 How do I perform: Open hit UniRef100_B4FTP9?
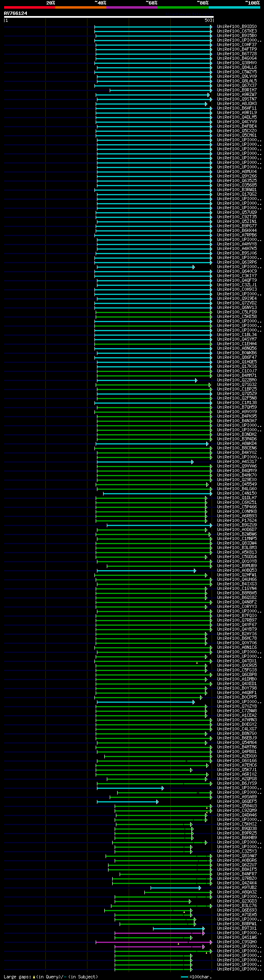pyautogui.click(x=237, y=49)
